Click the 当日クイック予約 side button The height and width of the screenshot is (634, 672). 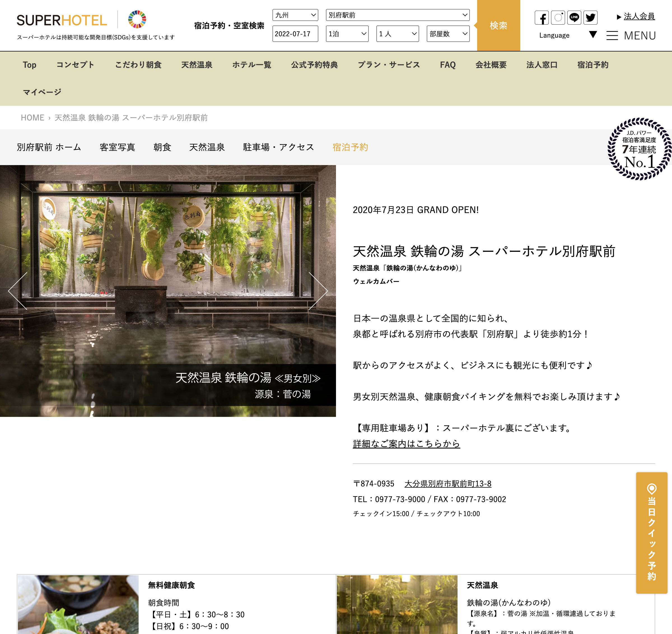[651, 533]
